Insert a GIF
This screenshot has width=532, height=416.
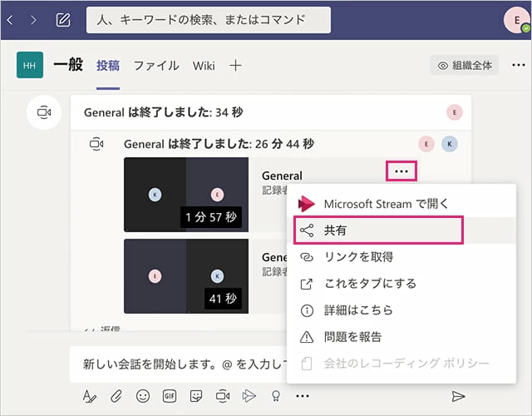[170, 396]
